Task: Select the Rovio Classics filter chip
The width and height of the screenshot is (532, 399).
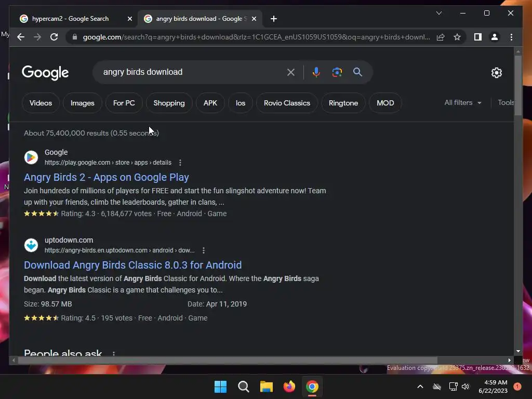Action: 287,103
